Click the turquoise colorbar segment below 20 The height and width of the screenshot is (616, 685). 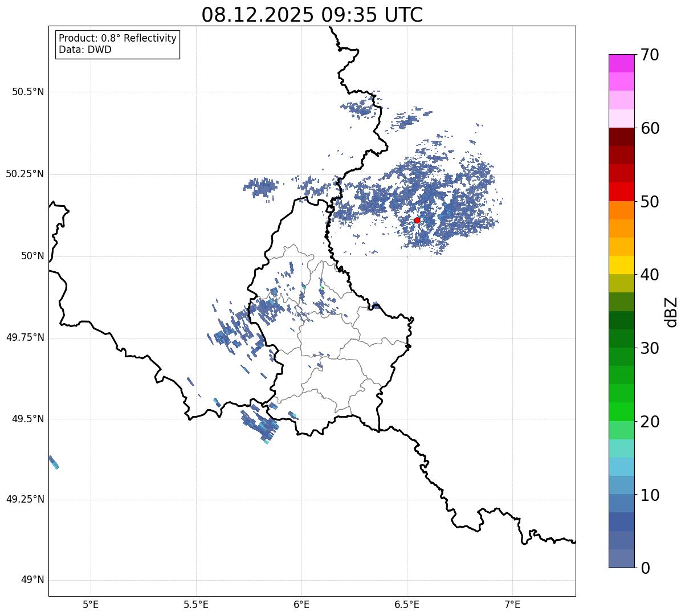621,448
